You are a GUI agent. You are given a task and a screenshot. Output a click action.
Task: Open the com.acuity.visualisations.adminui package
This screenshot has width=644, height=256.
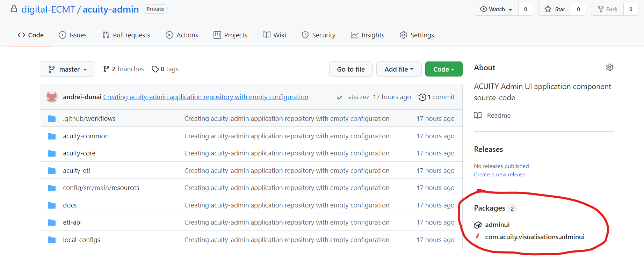point(535,237)
